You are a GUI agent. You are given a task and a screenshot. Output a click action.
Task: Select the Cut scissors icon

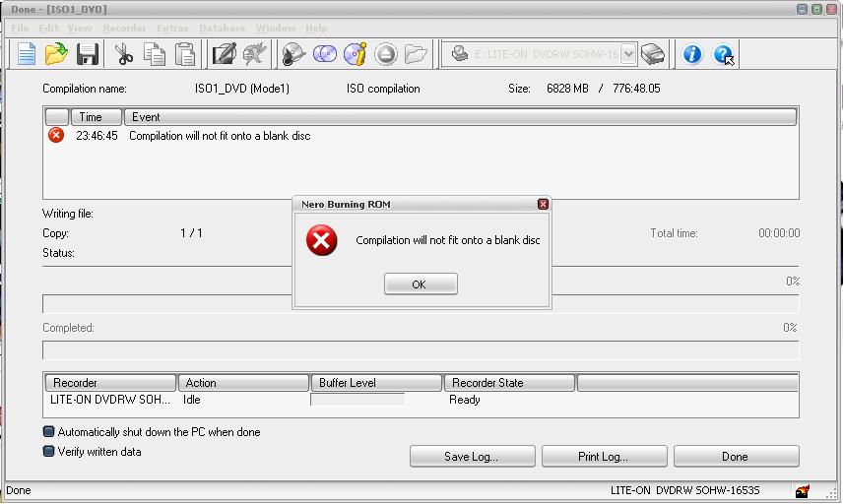click(124, 54)
